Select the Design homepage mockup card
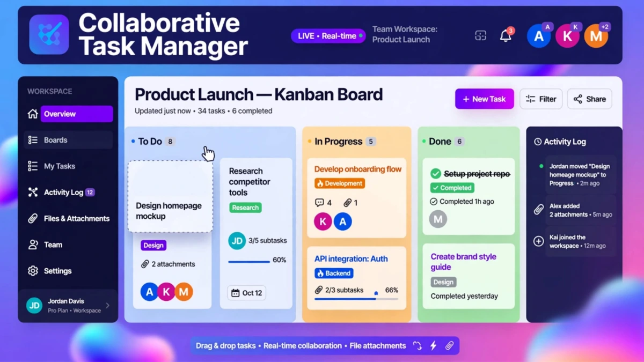The height and width of the screenshot is (362, 644). (x=170, y=196)
